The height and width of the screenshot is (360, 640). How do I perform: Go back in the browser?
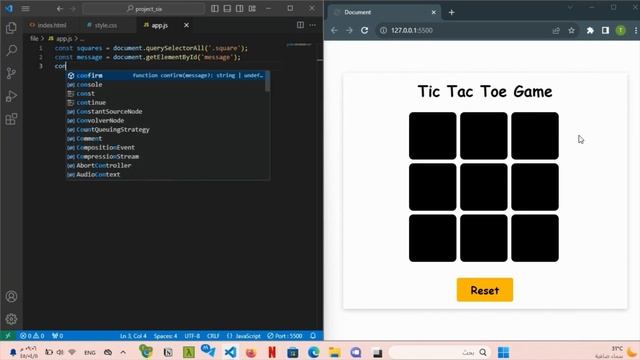[334, 30]
